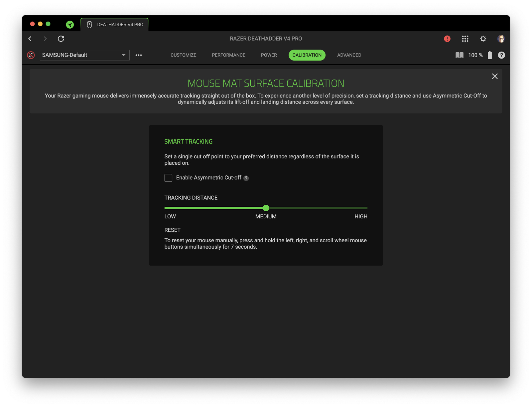
Task: Click the RAZER DEATHADDER V4 PRO title
Action: [x=266, y=39]
